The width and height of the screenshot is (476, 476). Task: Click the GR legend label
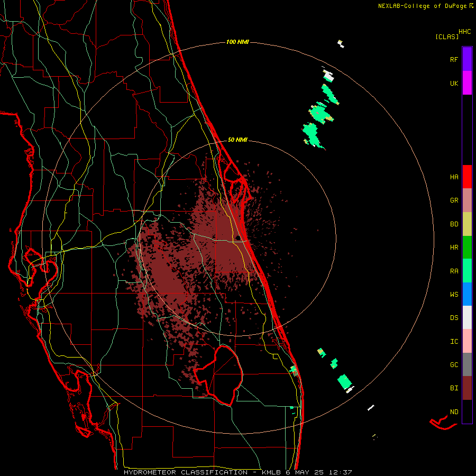(x=454, y=200)
